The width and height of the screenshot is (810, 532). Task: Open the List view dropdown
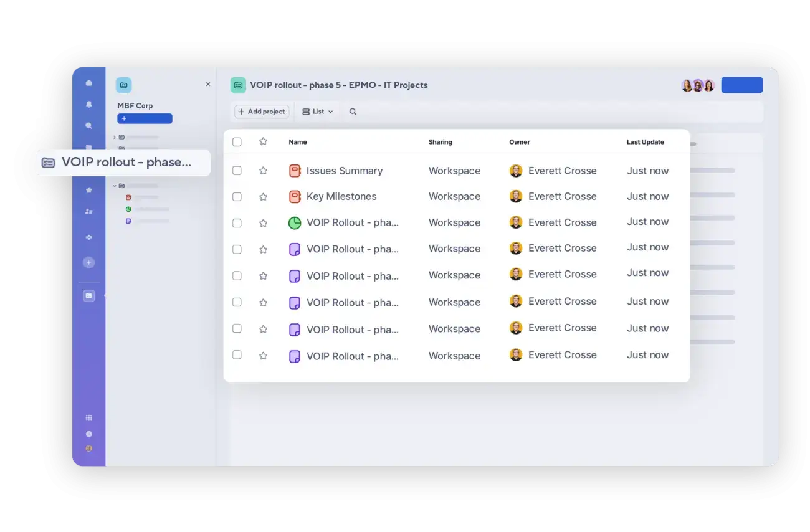coord(318,112)
